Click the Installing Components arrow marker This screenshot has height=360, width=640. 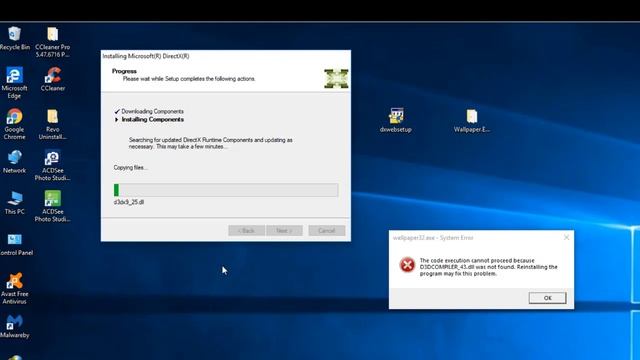point(117,120)
